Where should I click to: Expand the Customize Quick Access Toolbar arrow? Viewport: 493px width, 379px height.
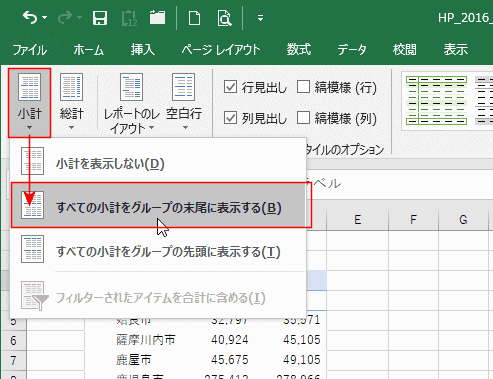[260, 18]
